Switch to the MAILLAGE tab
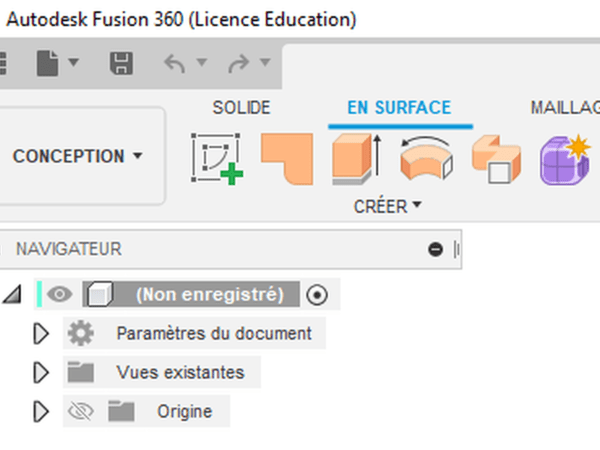Viewport: 600px width, 450px height. click(x=565, y=107)
